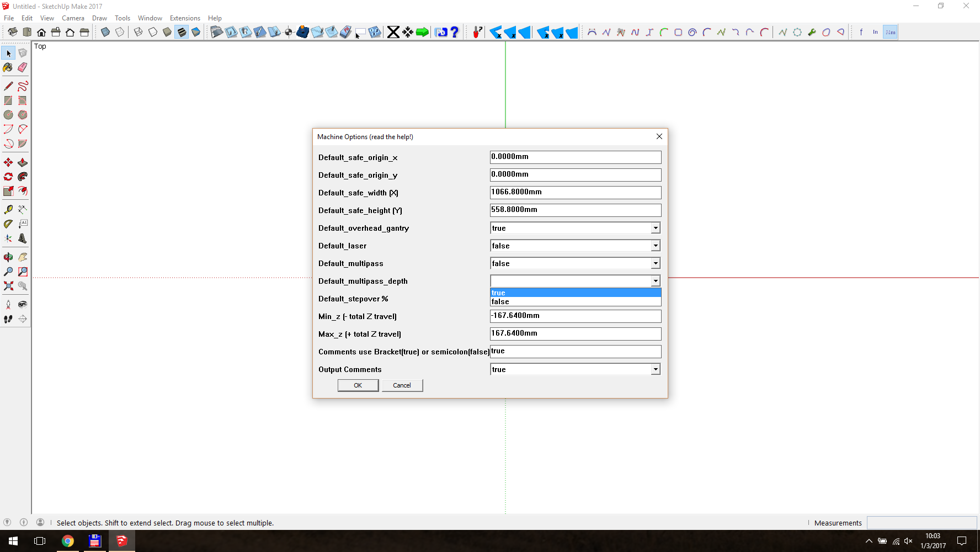This screenshot has height=552, width=980.
Task: Open the Camera menu
Action: point(73,18)
